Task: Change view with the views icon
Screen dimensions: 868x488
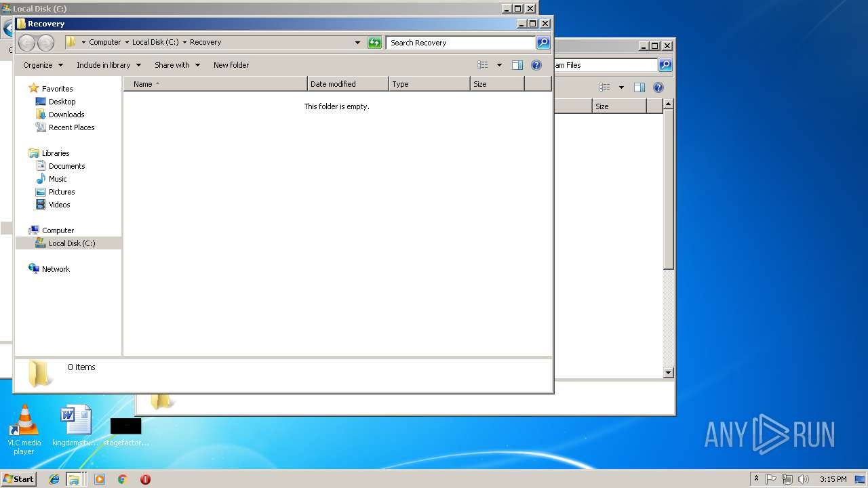Action: [x=483, y=65]
